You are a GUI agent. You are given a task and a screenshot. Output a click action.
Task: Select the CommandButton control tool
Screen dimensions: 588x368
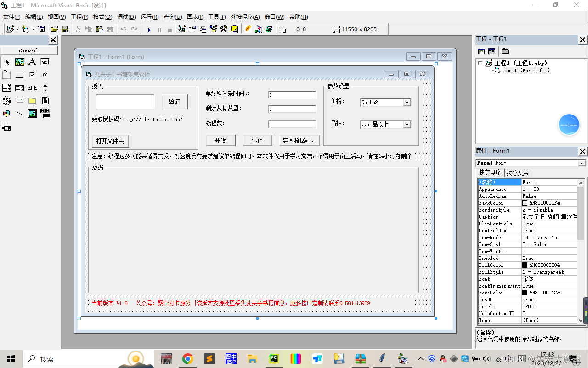20,75
